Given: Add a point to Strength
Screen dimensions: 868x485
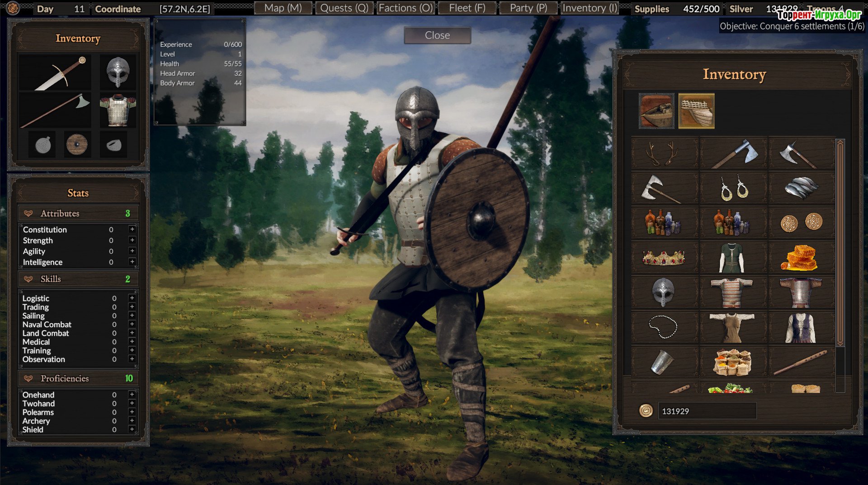Looking at the screenshot, I should [x=132, y=240].
